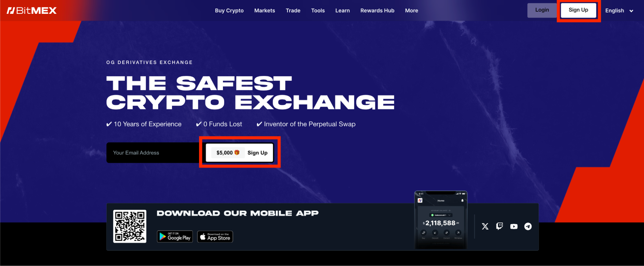644x266 pixels.
Task: Click the Google Play download badge
Action: coord(175,236)
